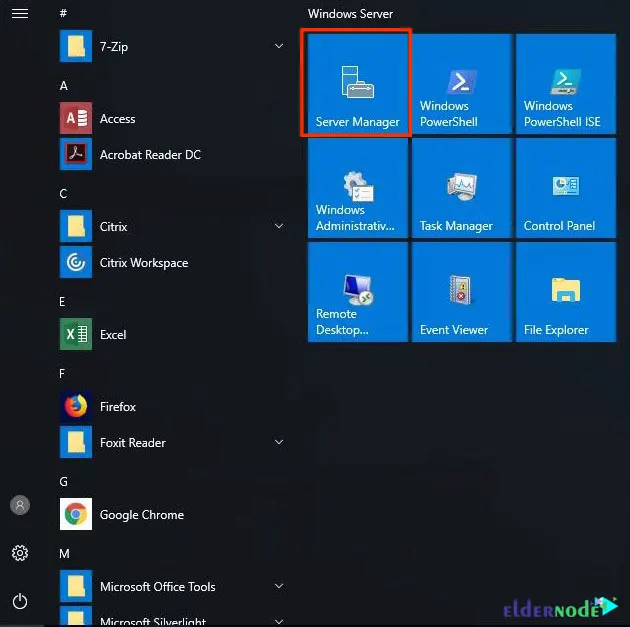Select the Foxit Reader label

pyautogui.click(x=133, y=443)
